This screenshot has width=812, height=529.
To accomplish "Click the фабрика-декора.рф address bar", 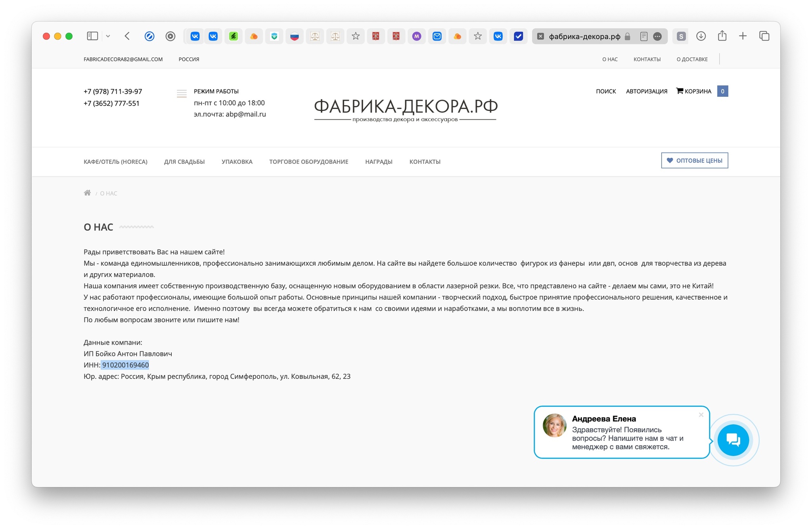I will pyautogui.click(x=584, y=36).
